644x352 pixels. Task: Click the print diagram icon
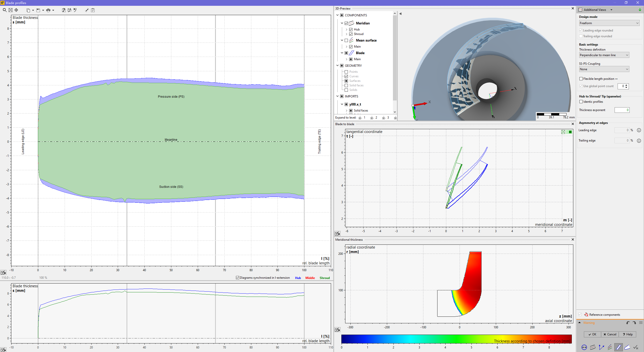click(48, 10)
